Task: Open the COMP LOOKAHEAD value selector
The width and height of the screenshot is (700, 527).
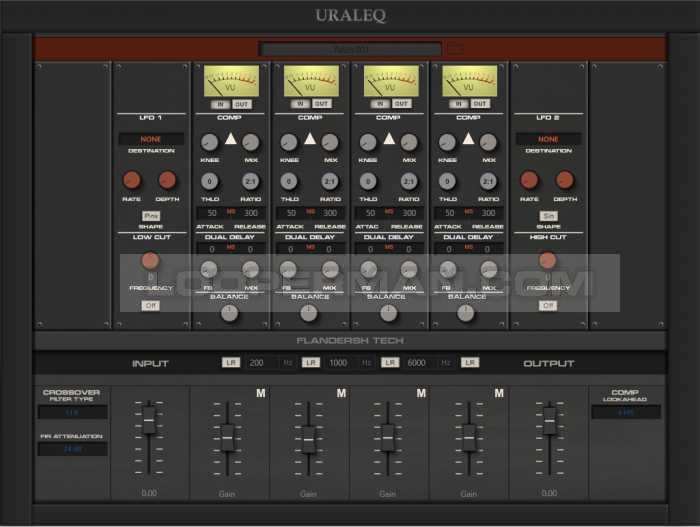Action: click(x=626, y=412)
